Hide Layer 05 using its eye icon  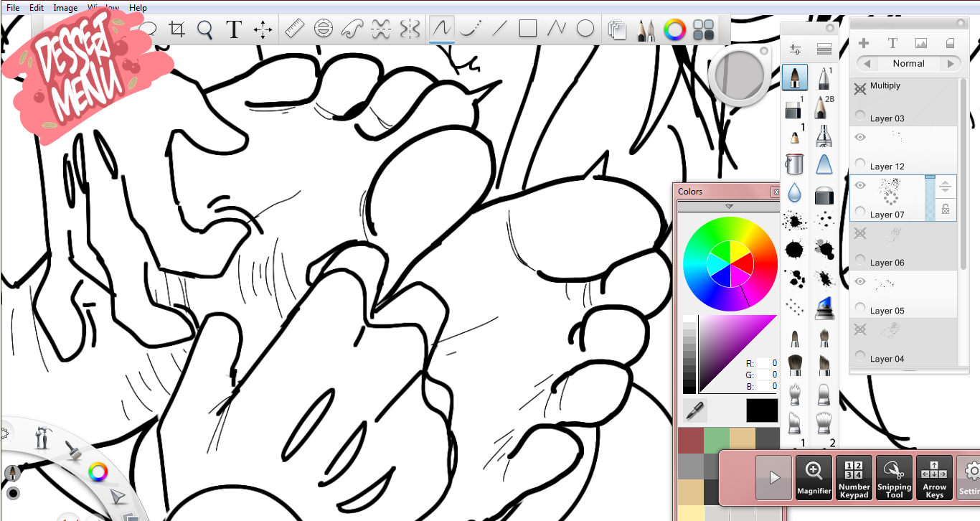[x=860, y=281]
